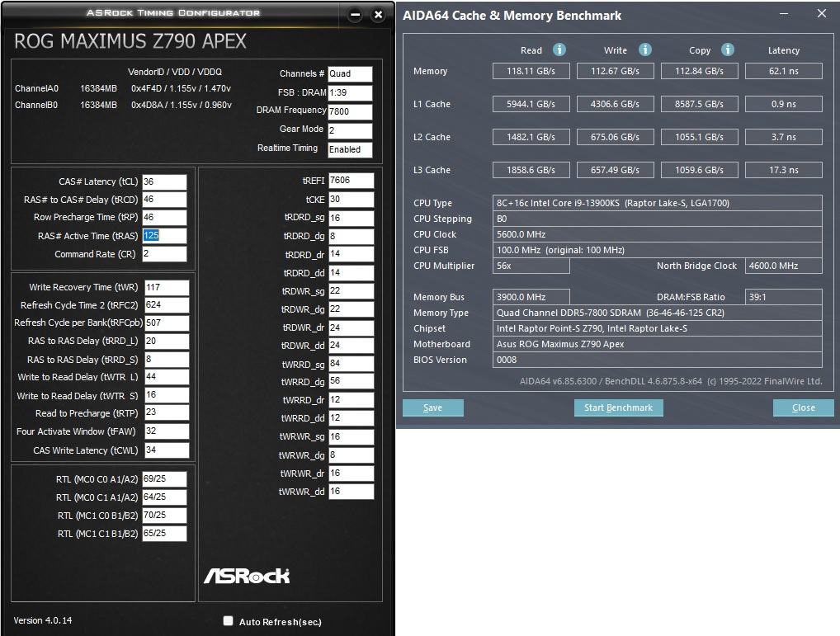Viewport: 840px width, 636px height.
Task: Select the tWRRD_dg value field
Action: 351,382
